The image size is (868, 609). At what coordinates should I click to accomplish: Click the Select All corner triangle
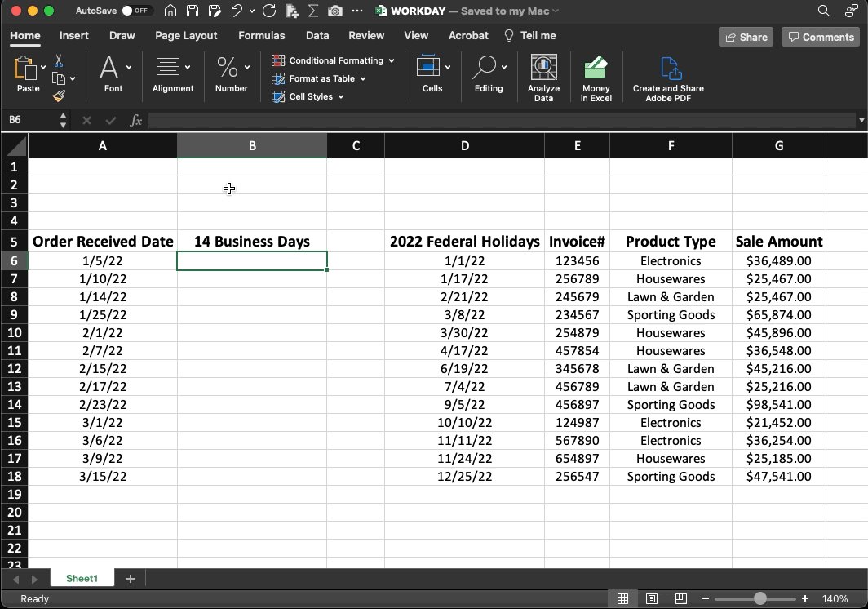point(15,146)
